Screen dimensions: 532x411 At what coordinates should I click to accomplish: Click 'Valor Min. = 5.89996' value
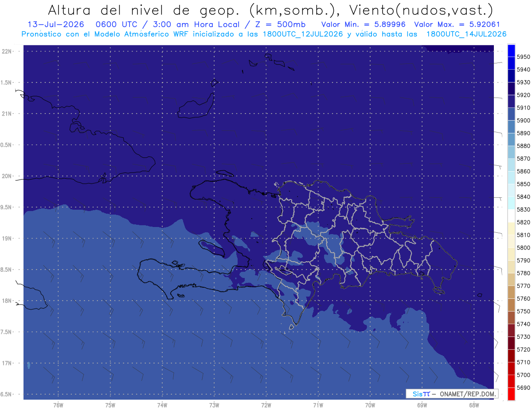364,24
